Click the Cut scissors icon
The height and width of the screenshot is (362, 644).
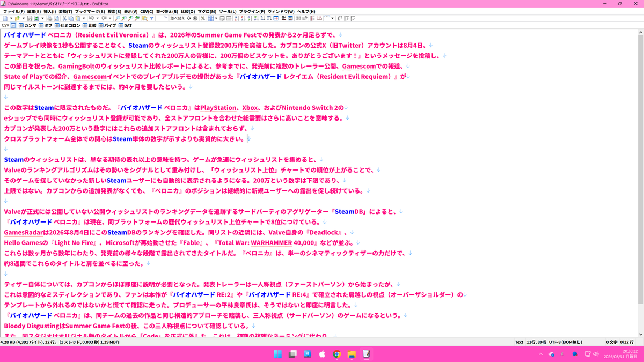coord(64,18)
